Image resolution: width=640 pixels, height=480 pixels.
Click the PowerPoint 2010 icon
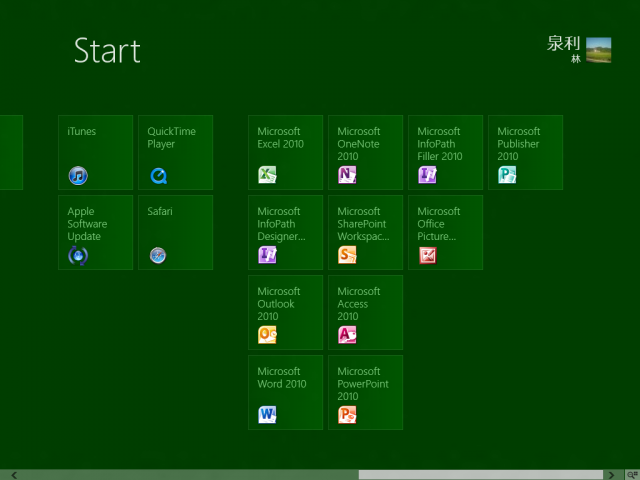click(x=347, y=415)
